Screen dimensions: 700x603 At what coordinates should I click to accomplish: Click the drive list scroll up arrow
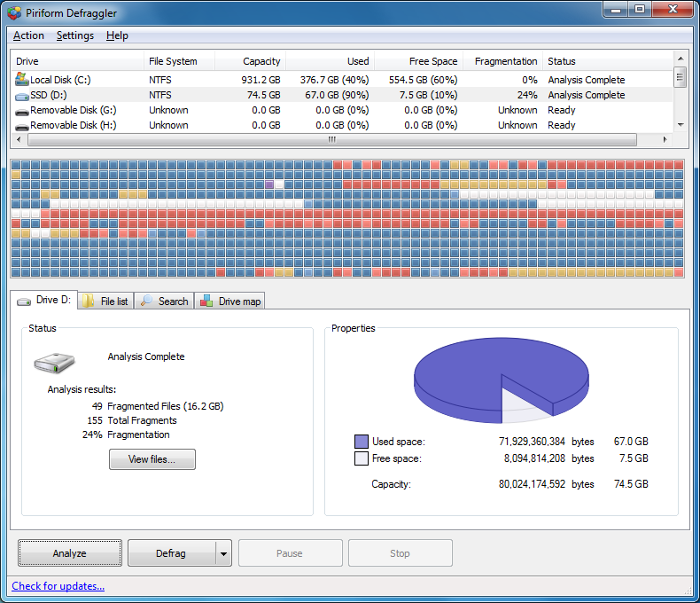(681, 59)
